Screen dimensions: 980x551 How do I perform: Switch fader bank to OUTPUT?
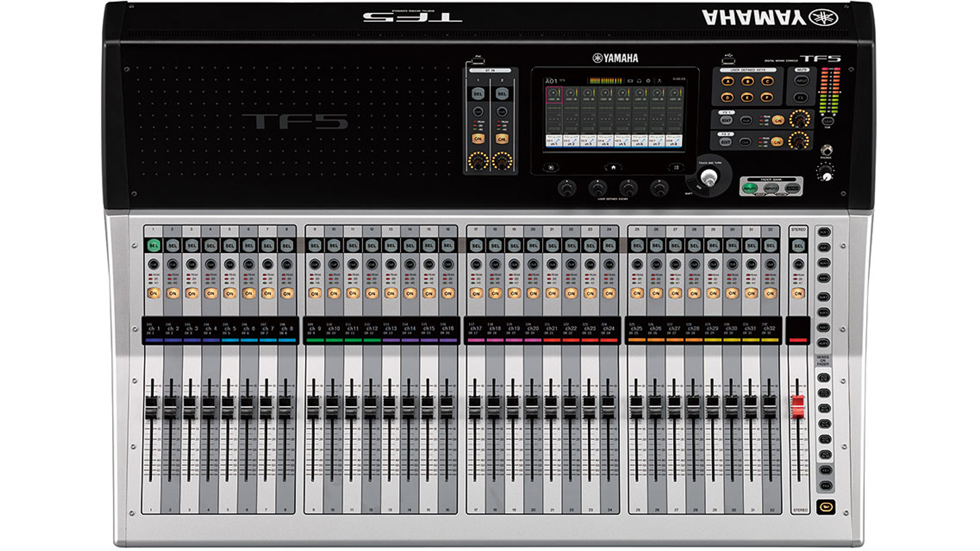click(793, 188)
